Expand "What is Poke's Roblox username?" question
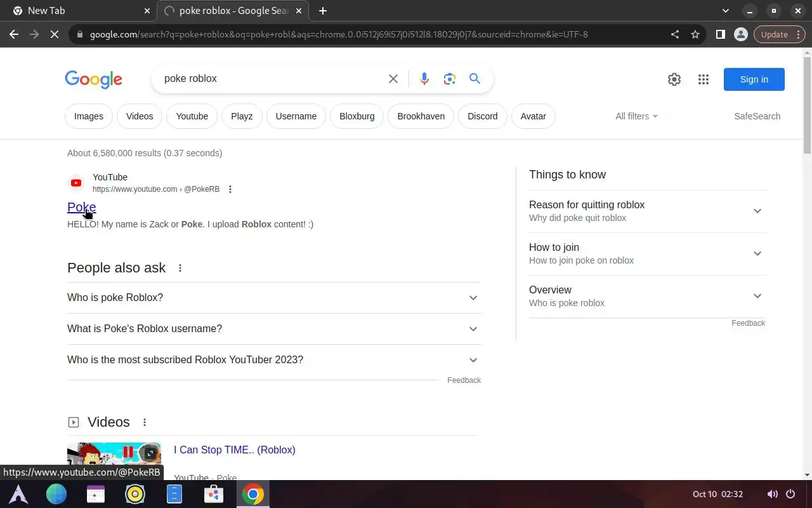Image resolution: width=812 pixels, height=508 pixels. click(x=274, y=329)
